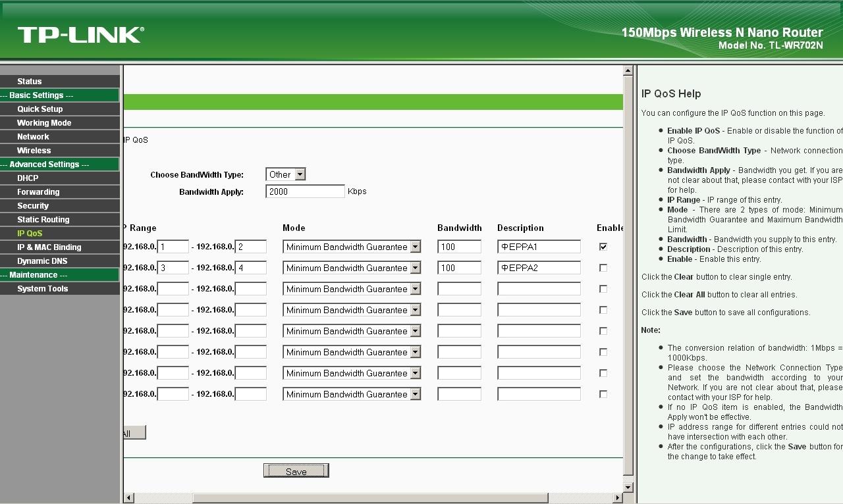This screenshot has height=504, width=843.
Task: Focus the ФЕРРА1 description text field
Action: point(539,247)
